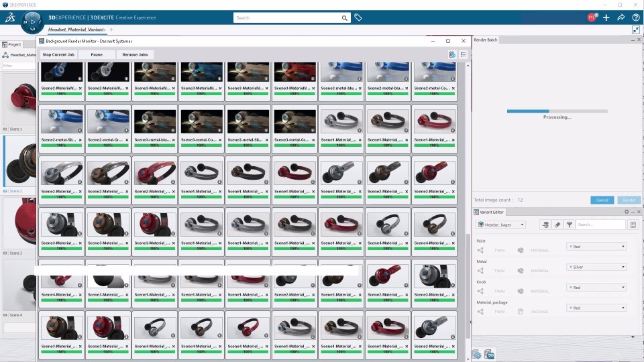Click the bottom render batch image icon
The width and height of the screenshot is (644, 362).
point(489,354)
